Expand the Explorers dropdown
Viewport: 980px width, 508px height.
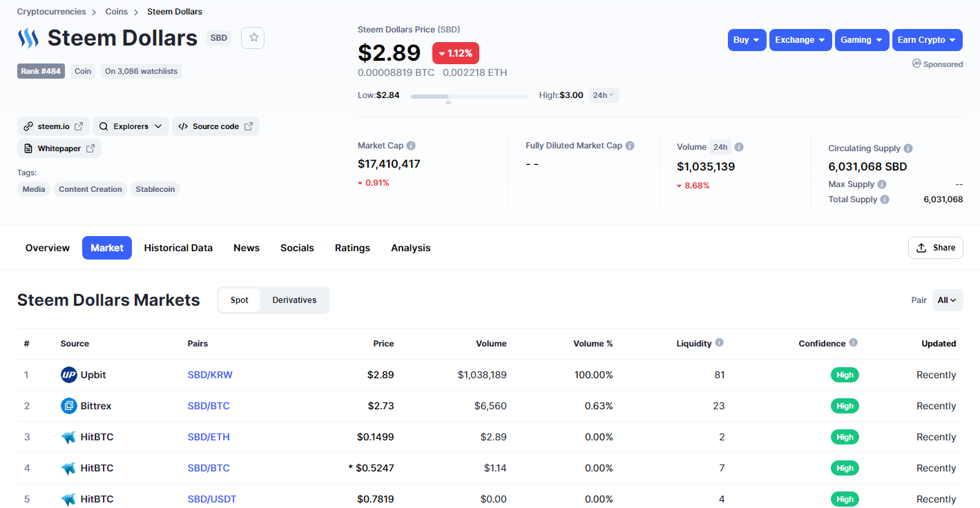tap(131, 126)
